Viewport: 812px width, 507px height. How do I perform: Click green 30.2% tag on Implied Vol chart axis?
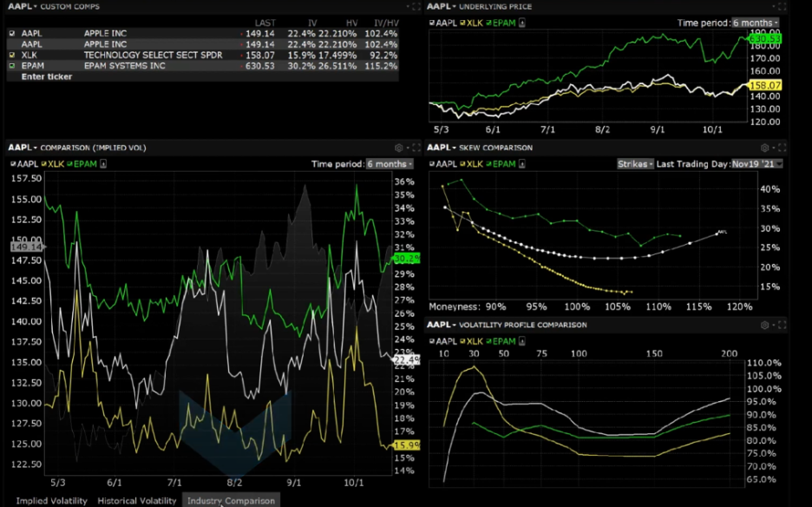pyautogui.click(x=407, y=258)
